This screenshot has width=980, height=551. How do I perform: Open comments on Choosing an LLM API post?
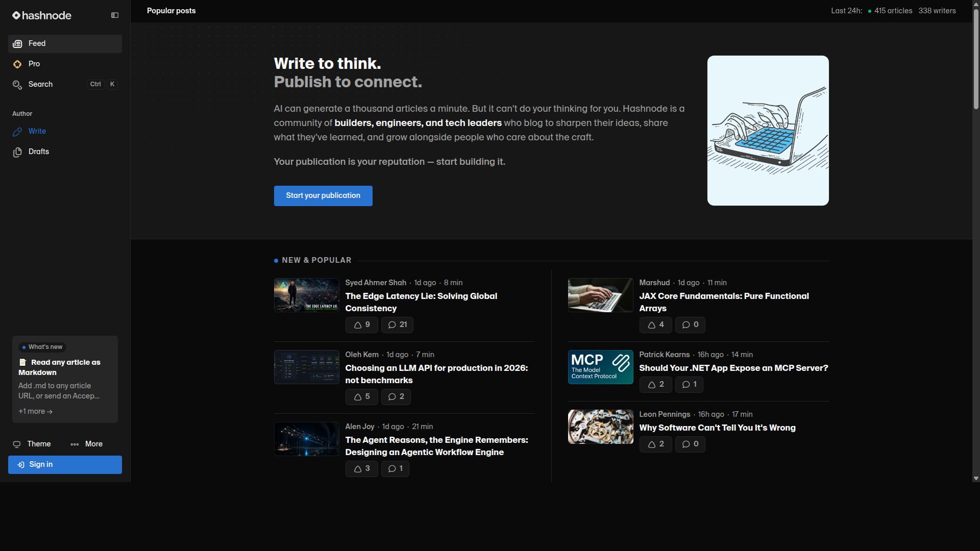tap(396, 397)
